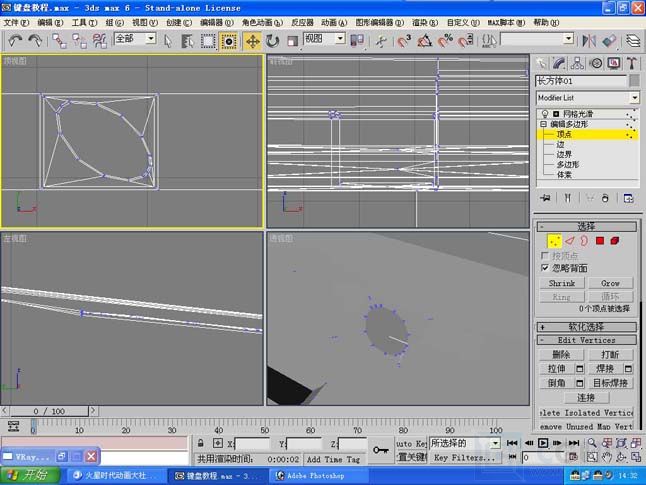Click the Mirror tool icon
Image resolution: width=646 pixels, height=485 pixels.
[x=589, y=40]
